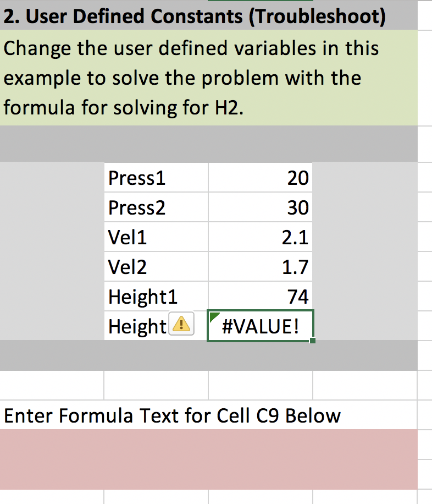Select the Press2 label cell
The image size is (432, 504).
point(156,207)
